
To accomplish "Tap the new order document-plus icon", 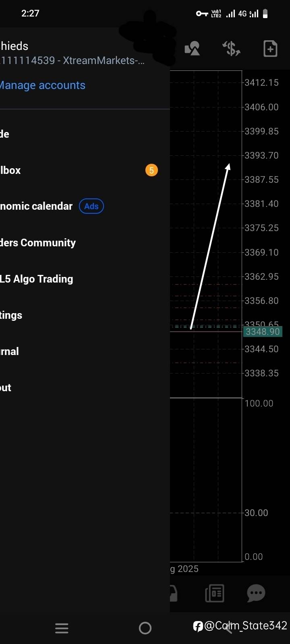I will pyautogui.click(x=270, y=49).
